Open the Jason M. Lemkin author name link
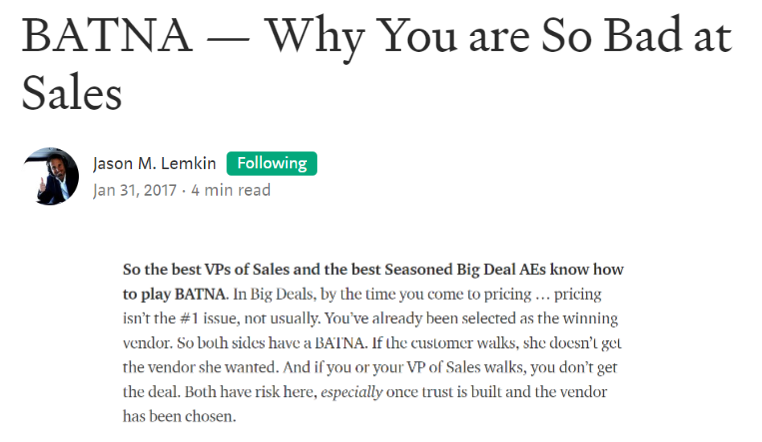The width and height of the screenshot is (762, 442). (154, 163)
